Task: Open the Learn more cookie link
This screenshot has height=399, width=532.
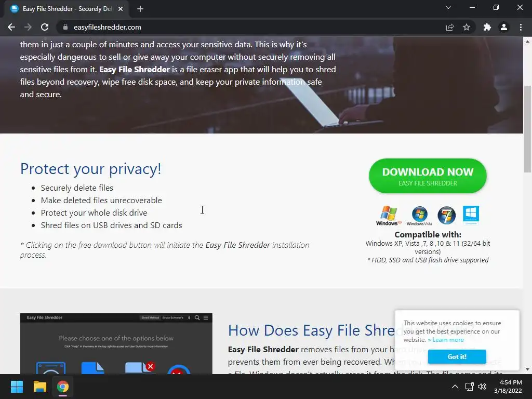Action: (448, 340)
